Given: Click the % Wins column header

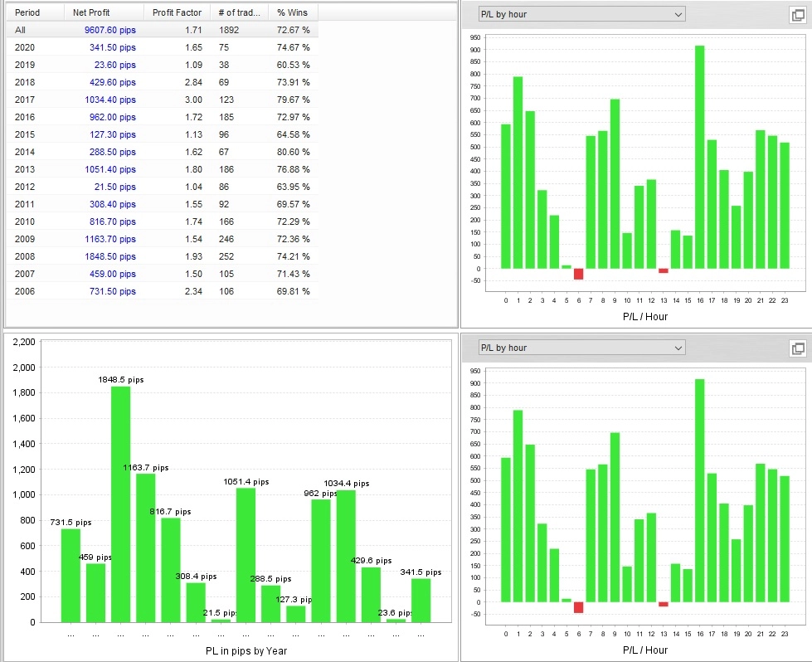Looking at the screenshot, I should [x=293, y=12].
